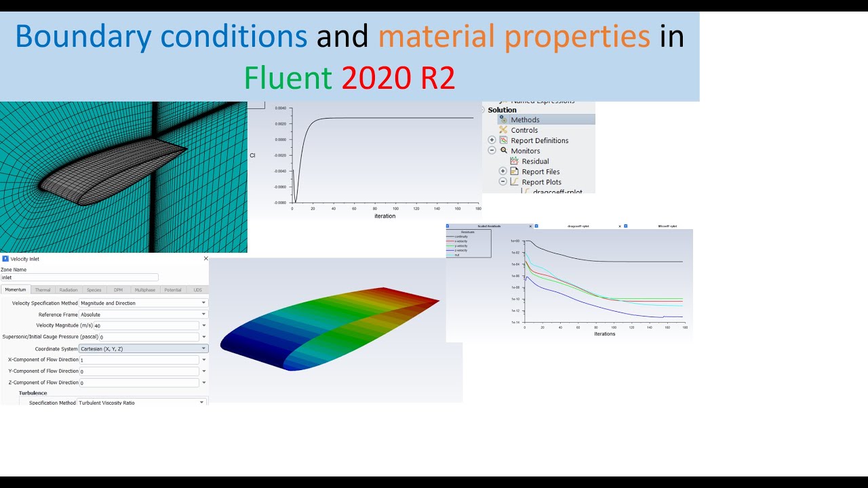Collapse the Report Plots tree node
Viewport: 868px width, 488px height.
[502, 182]
